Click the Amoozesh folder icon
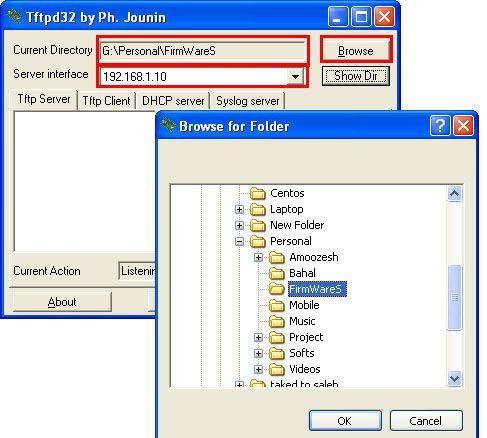The height and width of the screenshot is (438, 487). click(277, 257)
